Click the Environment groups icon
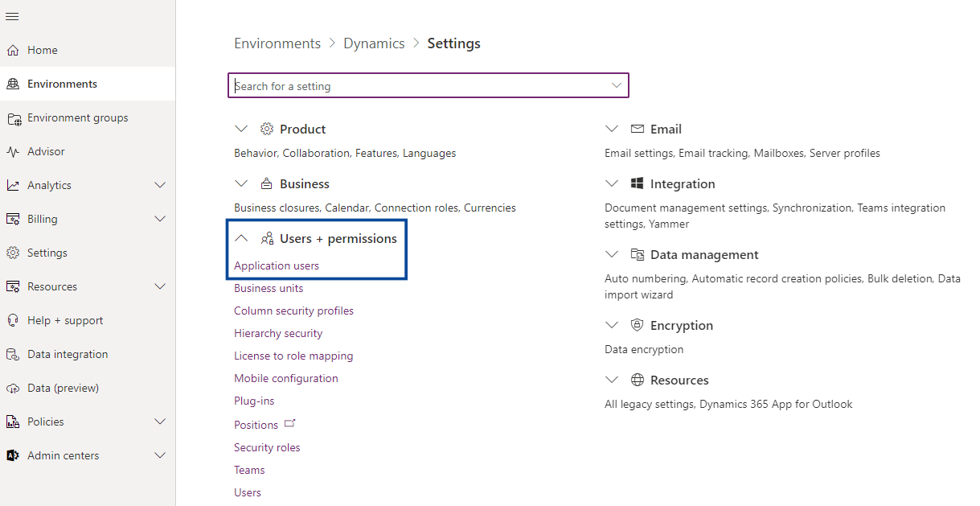980x506 pixels. 14,118
